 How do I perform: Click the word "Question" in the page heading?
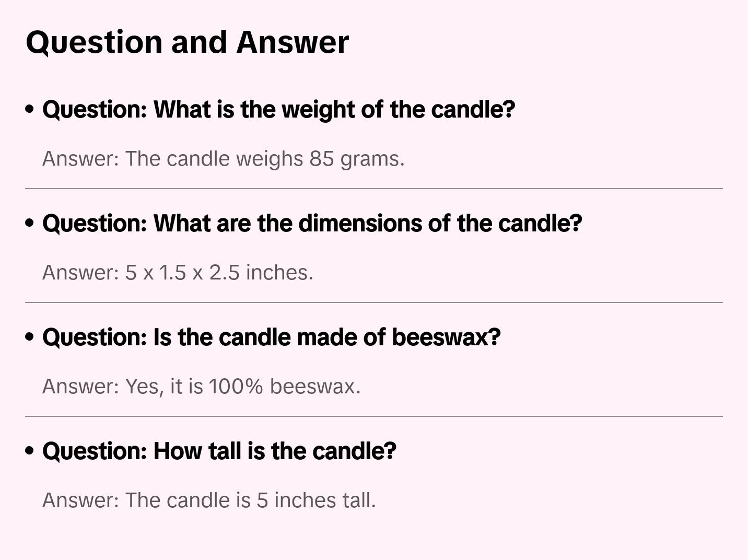click(x=94, y=42)
